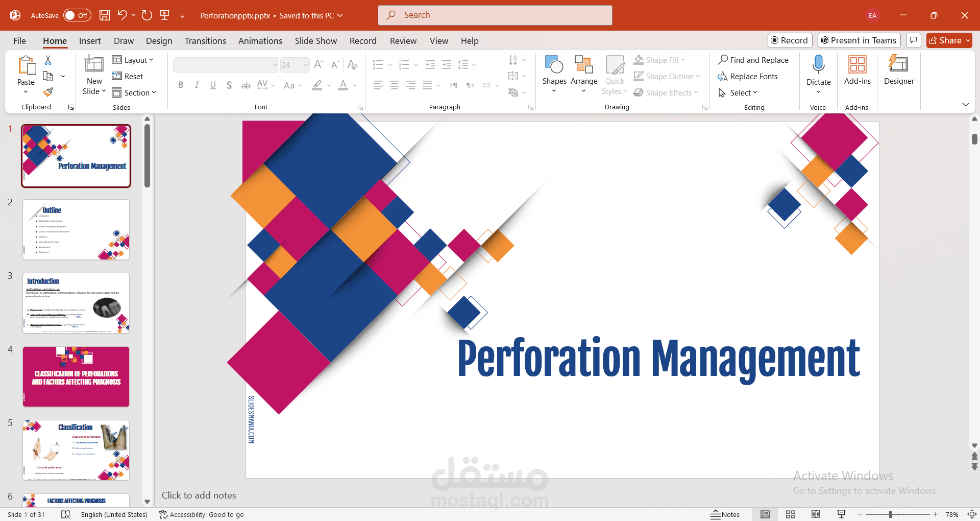
Task: Toggle Notes pane in status bar
Action: click(725, 514)
